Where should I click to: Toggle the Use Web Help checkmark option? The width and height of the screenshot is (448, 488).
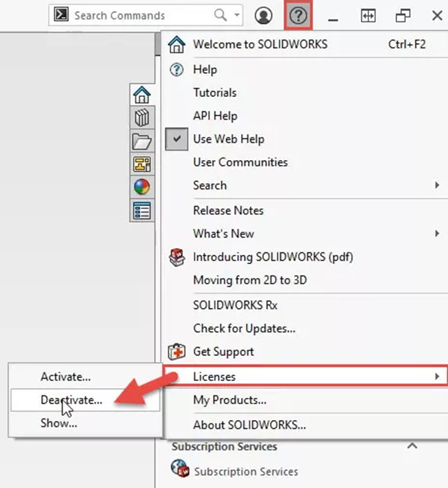pyautogui.click(x=229, y=139)
